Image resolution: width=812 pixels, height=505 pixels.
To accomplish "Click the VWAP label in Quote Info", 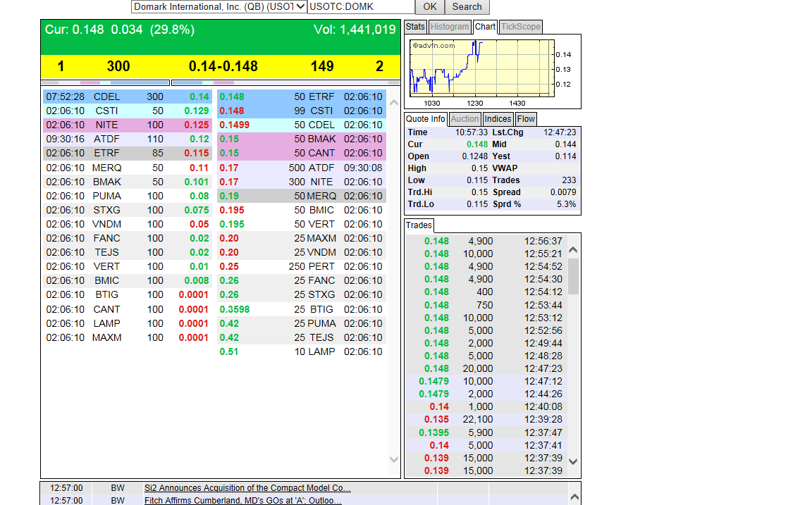I will (x=505, y=168).
